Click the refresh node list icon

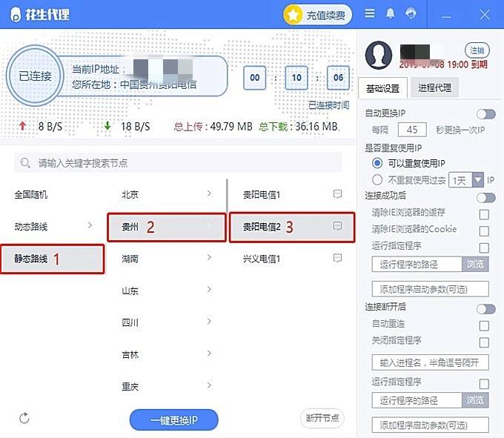pyautogui.click(x=24, y=418)
